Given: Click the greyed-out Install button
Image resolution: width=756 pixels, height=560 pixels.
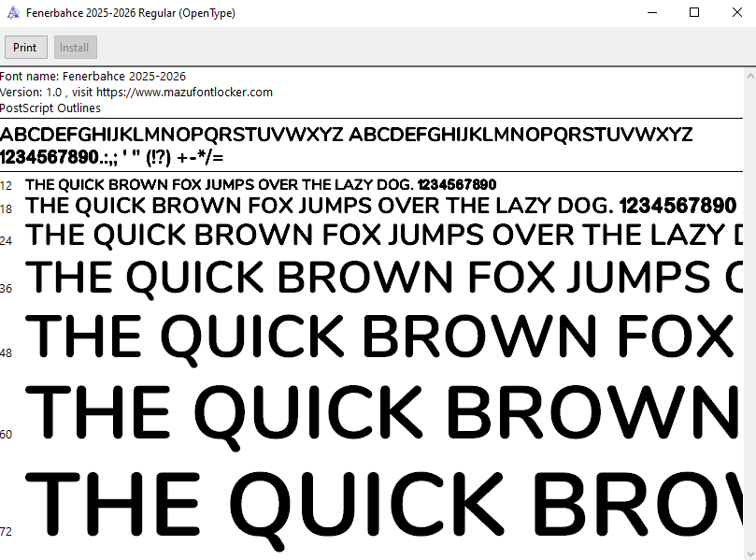Looking at the screenshot, I should (x=75, y=48).
